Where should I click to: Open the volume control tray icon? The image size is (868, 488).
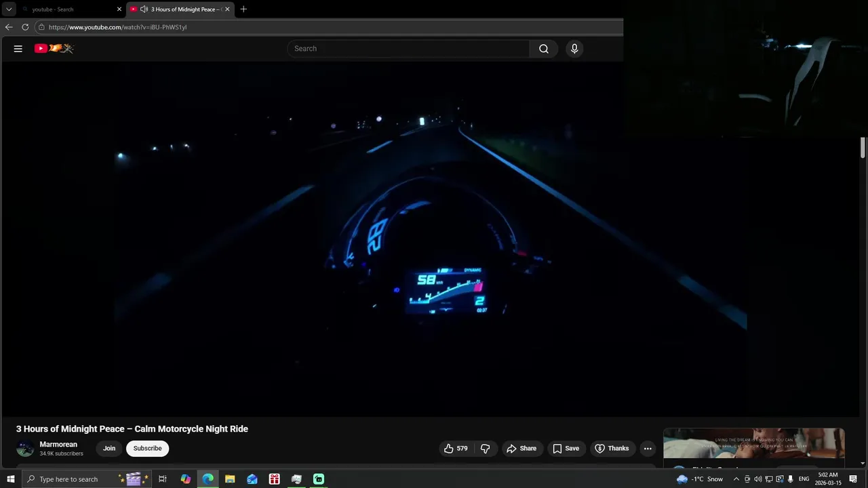(758, 479)
